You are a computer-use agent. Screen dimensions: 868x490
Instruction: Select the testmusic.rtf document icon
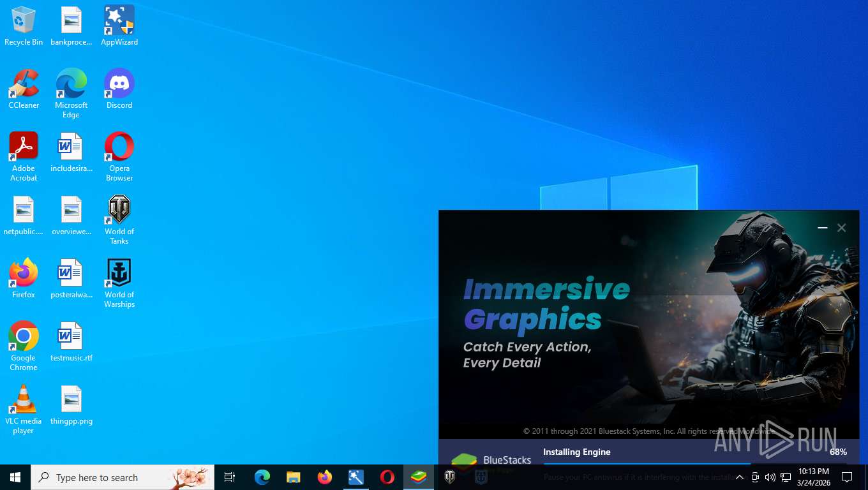click(x=71, y=342)
